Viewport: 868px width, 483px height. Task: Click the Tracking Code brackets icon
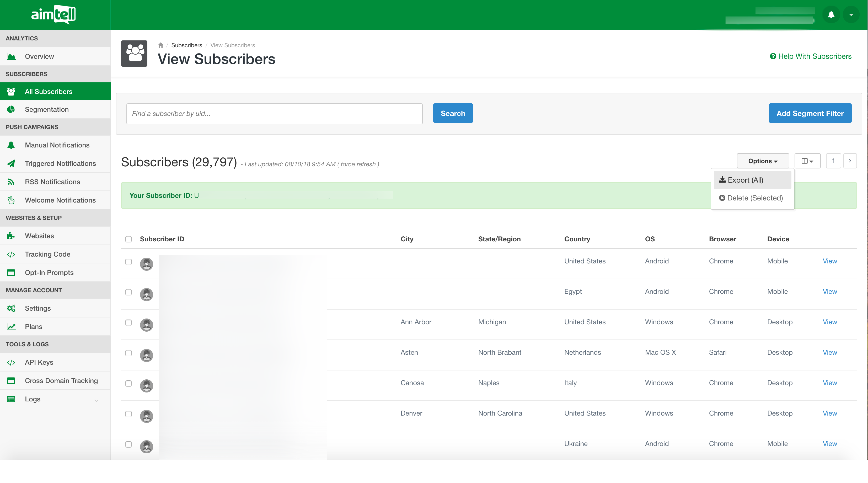tap(11, 254)
